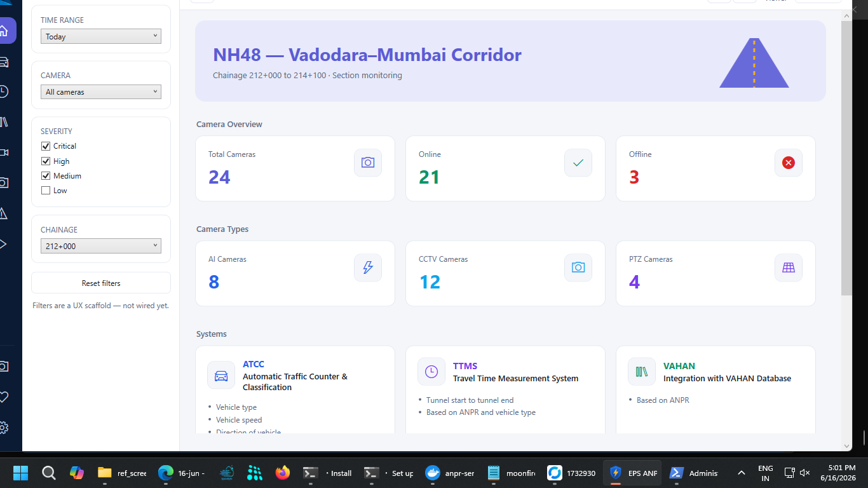Screen dimensions: 868x488
Task: Click the lightning icon on AI Cameras card
Action: point(368,268)
